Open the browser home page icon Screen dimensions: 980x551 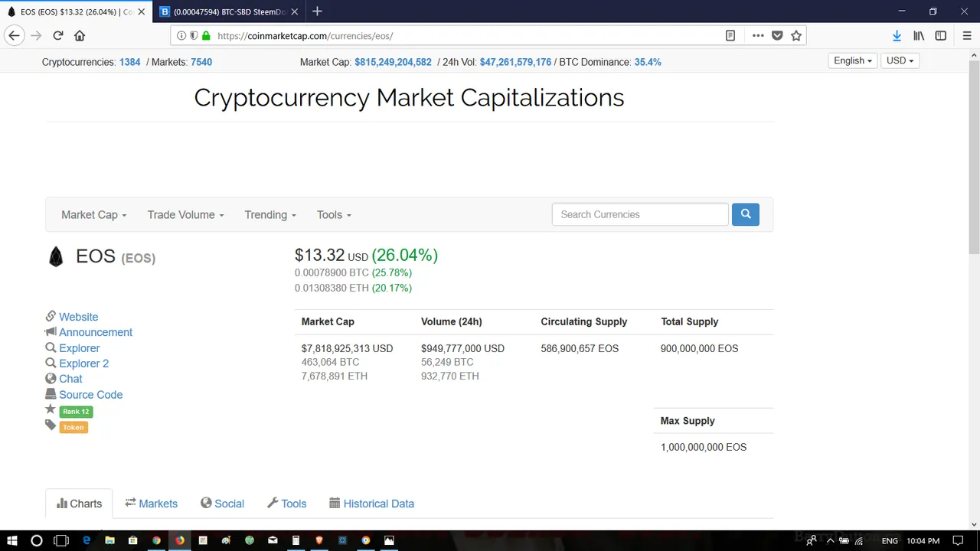[x=80, y=35]
